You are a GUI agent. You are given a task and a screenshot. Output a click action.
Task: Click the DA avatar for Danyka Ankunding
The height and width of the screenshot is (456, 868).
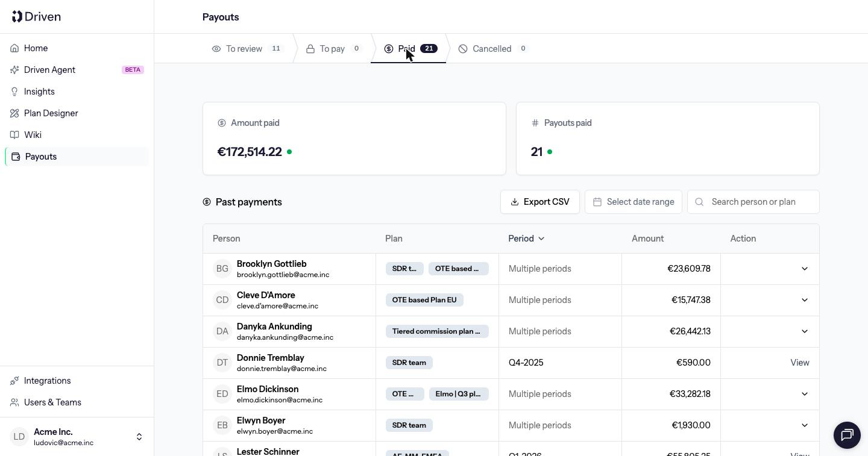[x=222, y=331]
